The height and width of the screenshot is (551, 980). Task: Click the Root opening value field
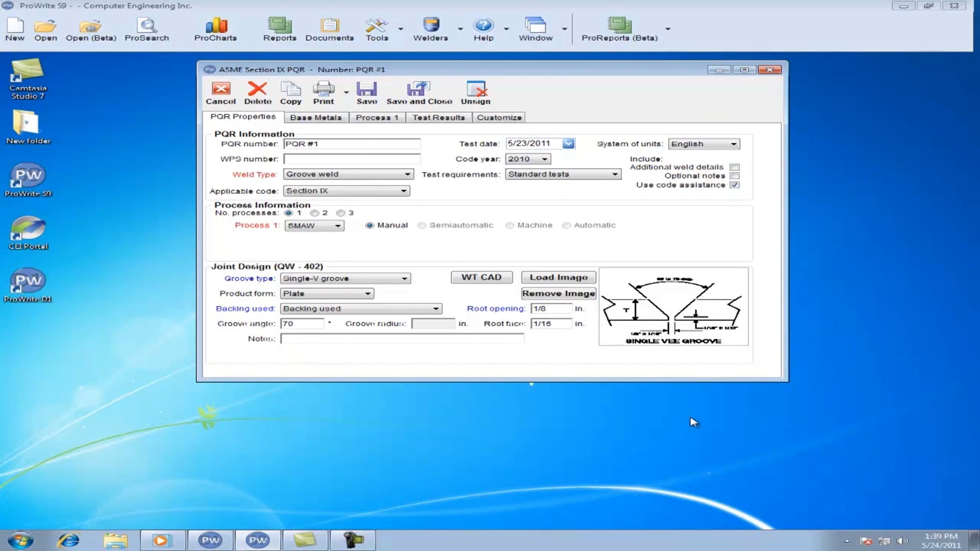[x=551, y=309]
